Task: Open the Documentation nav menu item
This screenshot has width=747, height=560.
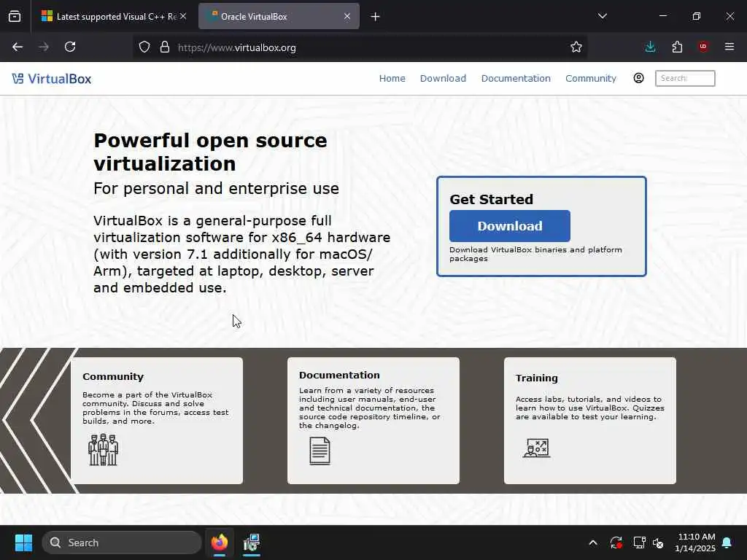Action: tap(516, 79)
